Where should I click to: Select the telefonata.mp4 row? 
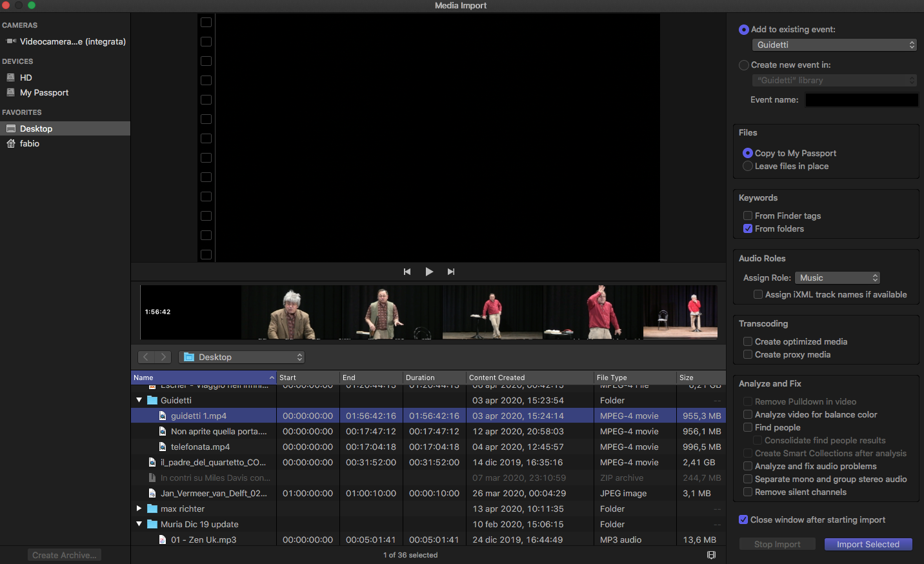click(x=428, y=447)
